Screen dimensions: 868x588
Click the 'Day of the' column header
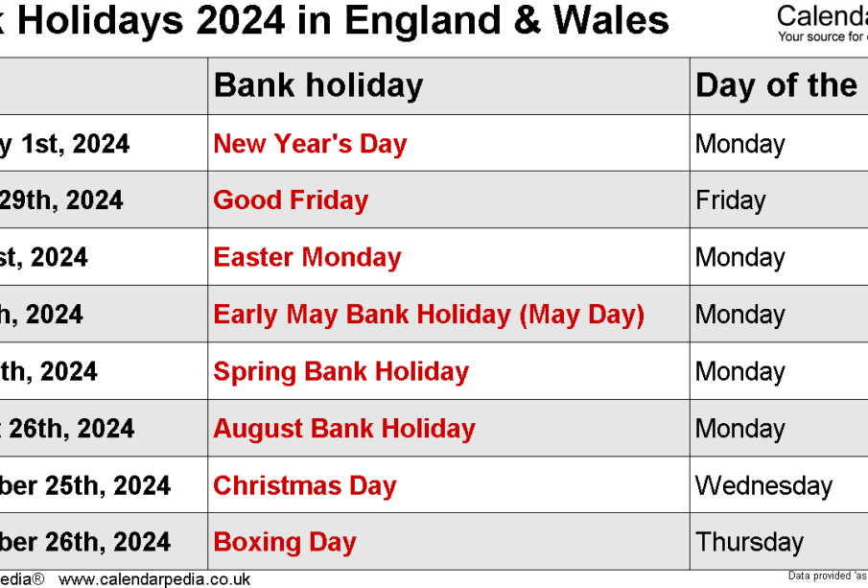(x=776, y=86)
